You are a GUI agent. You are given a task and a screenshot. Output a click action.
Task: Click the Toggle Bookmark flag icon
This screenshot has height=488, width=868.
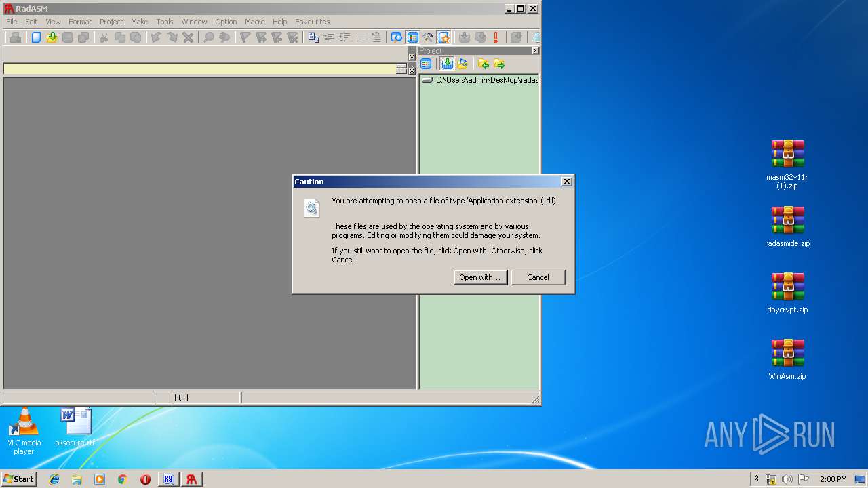click(x=245, y=37)
